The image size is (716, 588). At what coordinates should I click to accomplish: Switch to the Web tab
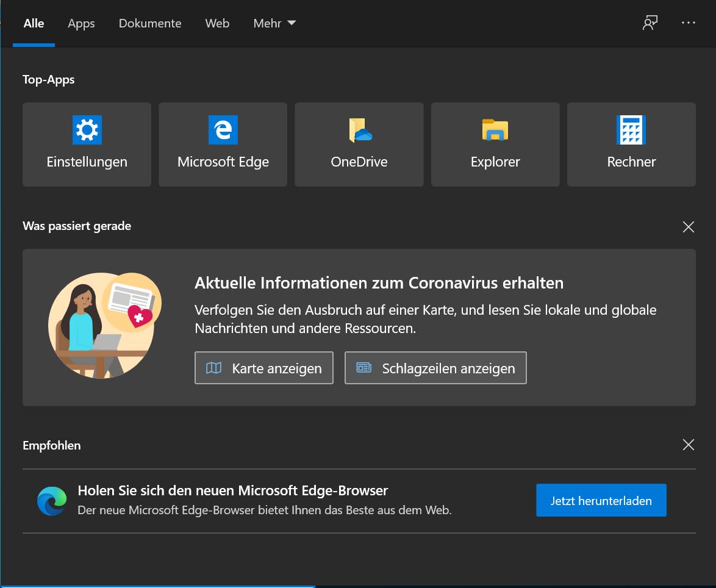(217, 23)
